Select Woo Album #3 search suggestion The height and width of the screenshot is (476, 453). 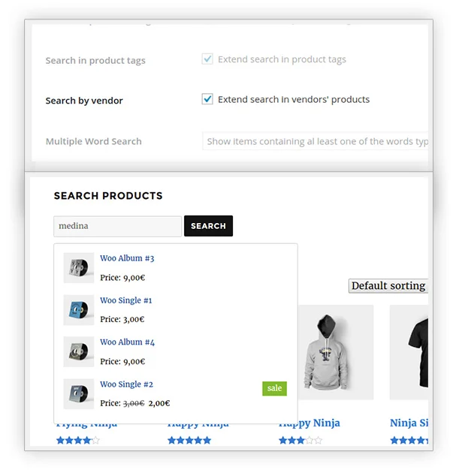pos(127,258)
